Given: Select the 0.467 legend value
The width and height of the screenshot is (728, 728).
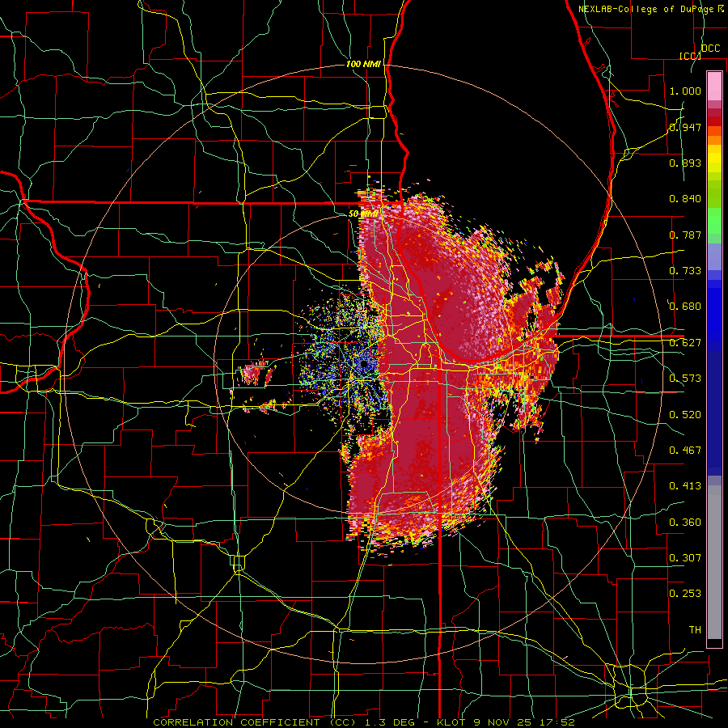Looking at the screenshot, I should coord(685,450).
